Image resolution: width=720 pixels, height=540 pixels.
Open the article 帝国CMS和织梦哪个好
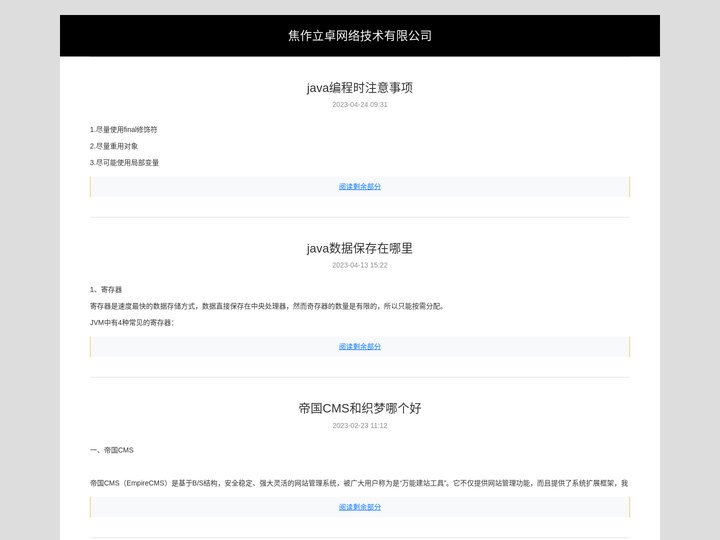coord(360,408)
